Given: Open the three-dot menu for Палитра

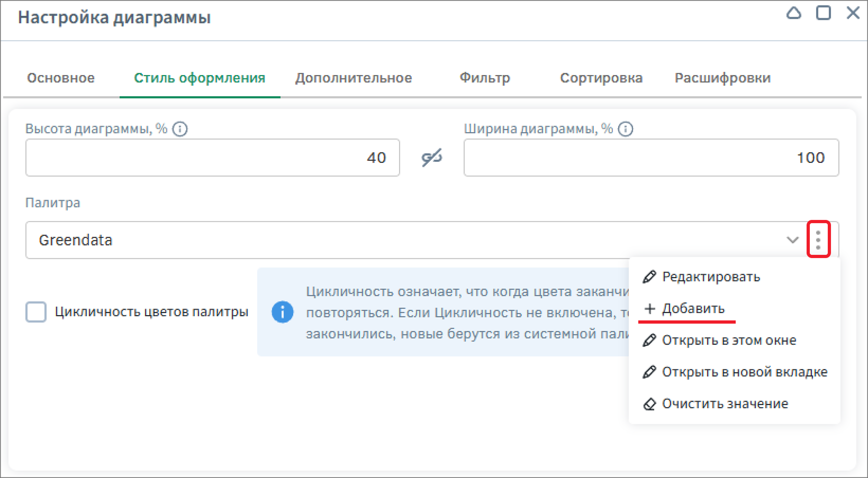Looking at the screenshot, I should click(x=818, y=240).
